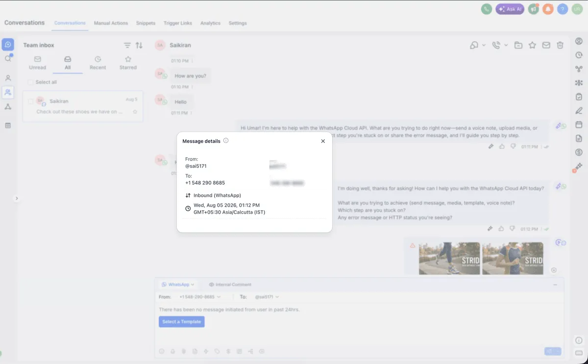Open the announcements megaphone icon

pos(533,9)
